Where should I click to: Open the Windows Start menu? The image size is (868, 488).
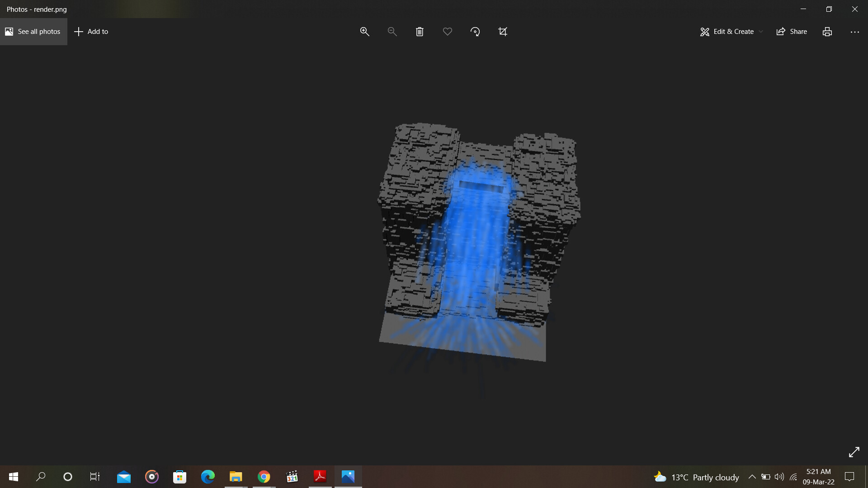point(13,477)
